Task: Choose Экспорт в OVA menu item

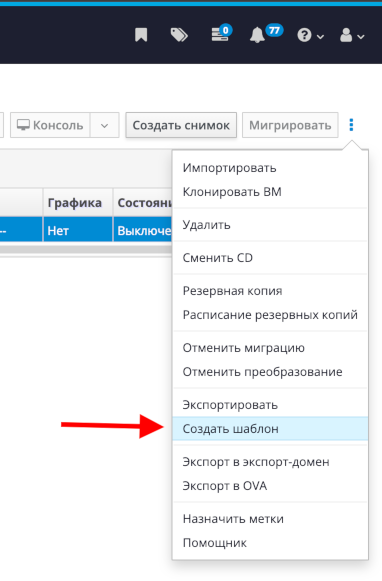Action: [270, 486]
